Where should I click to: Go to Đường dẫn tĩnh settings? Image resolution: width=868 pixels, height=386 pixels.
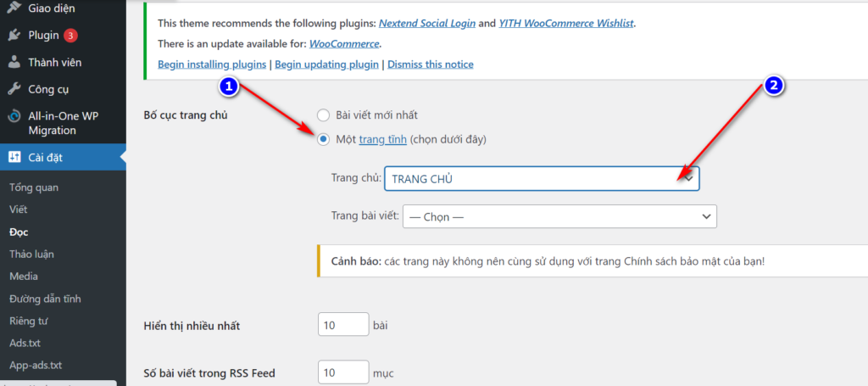pos(46,299)
